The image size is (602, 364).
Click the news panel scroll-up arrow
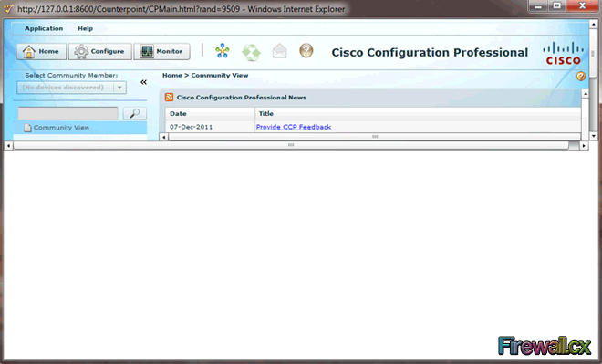coord(585,94)
